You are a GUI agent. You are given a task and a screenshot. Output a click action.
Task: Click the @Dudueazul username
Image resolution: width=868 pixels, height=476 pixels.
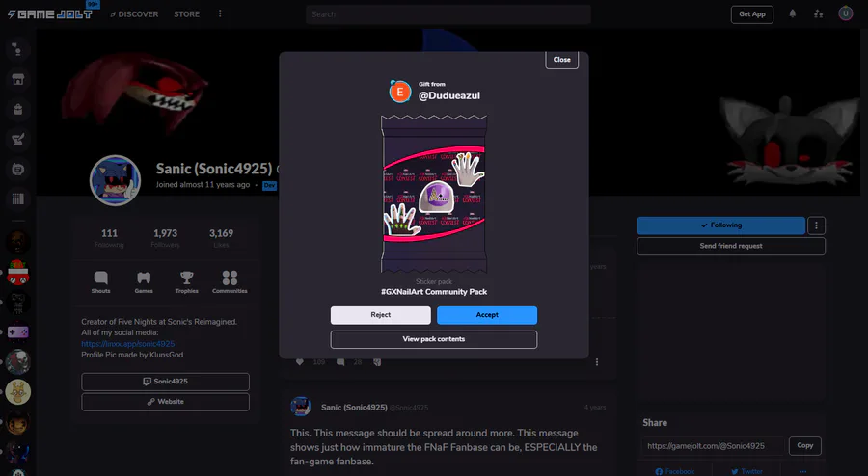point(448,95)
